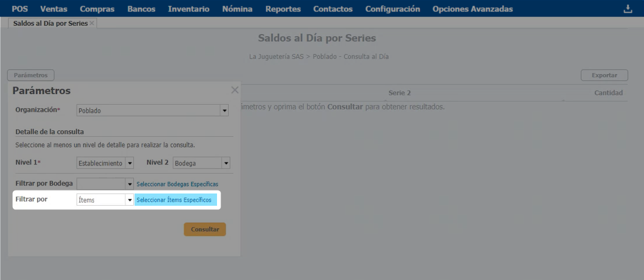The image size is (644, 280).
Task: Open the Inventario menu
Action: (188, 9)
